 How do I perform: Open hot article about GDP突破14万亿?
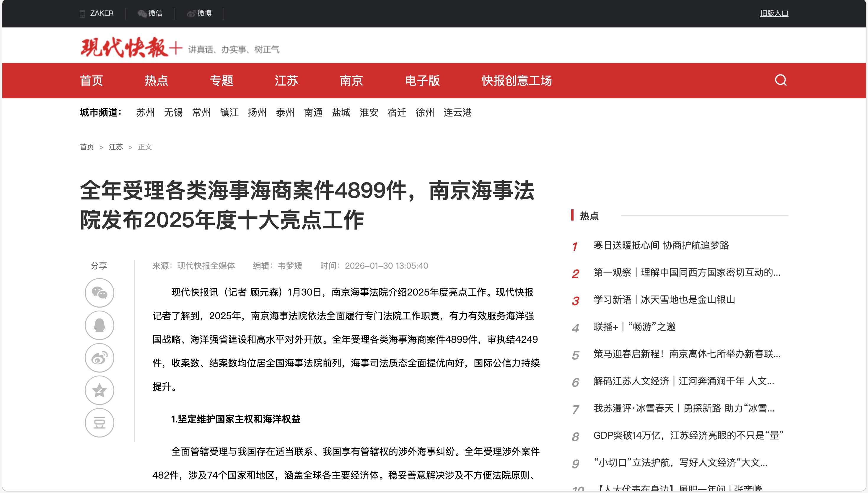click(x=688, y=435)
